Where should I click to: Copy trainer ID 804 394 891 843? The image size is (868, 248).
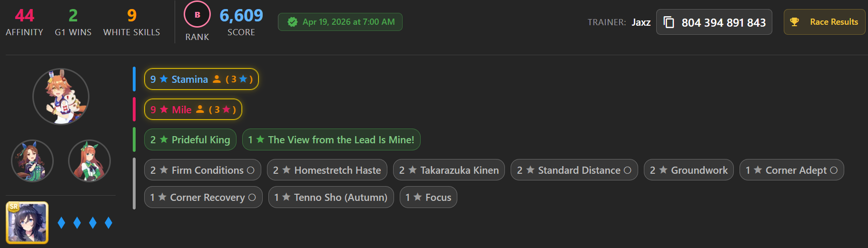723,22
